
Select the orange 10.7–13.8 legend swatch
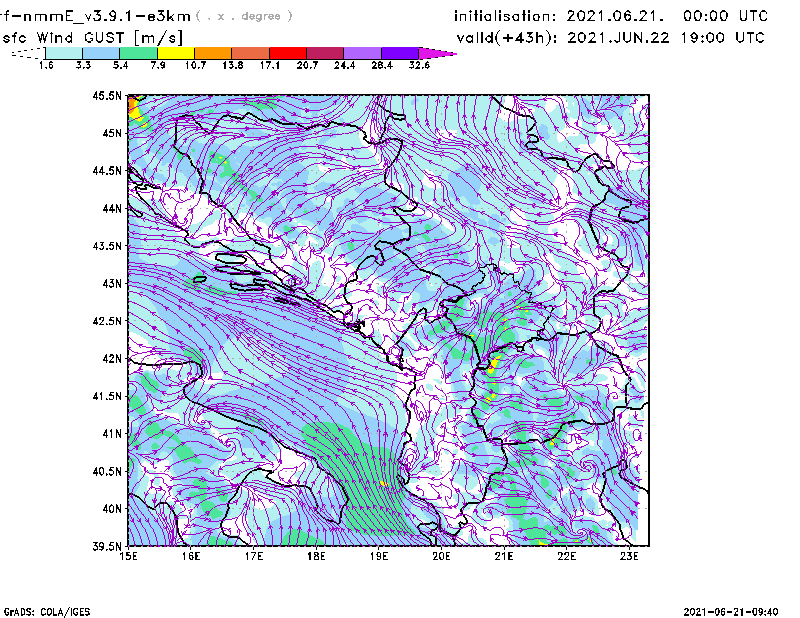[x=213, y=53]
